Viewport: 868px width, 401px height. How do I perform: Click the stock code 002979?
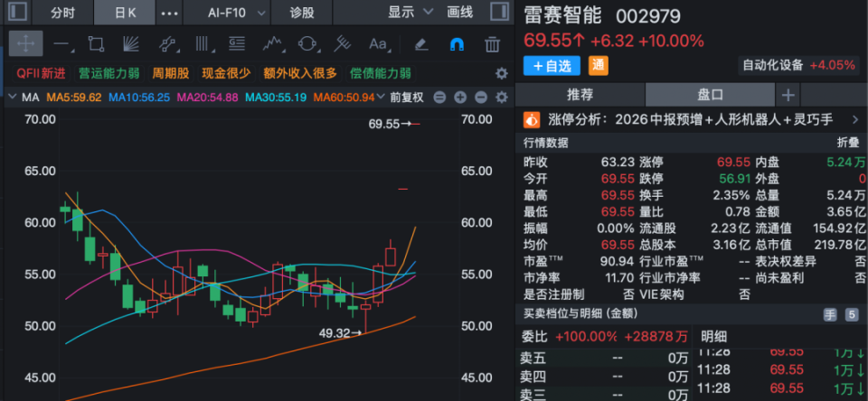pos(648,16)
